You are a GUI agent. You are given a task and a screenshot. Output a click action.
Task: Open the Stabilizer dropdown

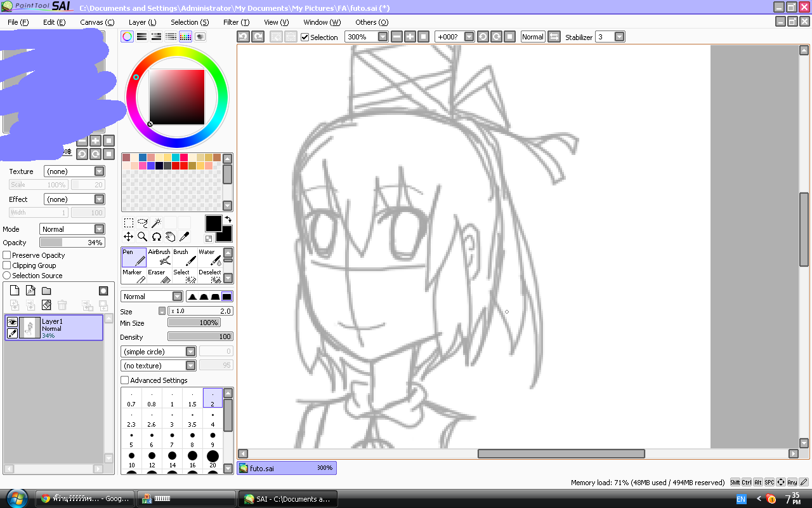click(x=620, y=37)
